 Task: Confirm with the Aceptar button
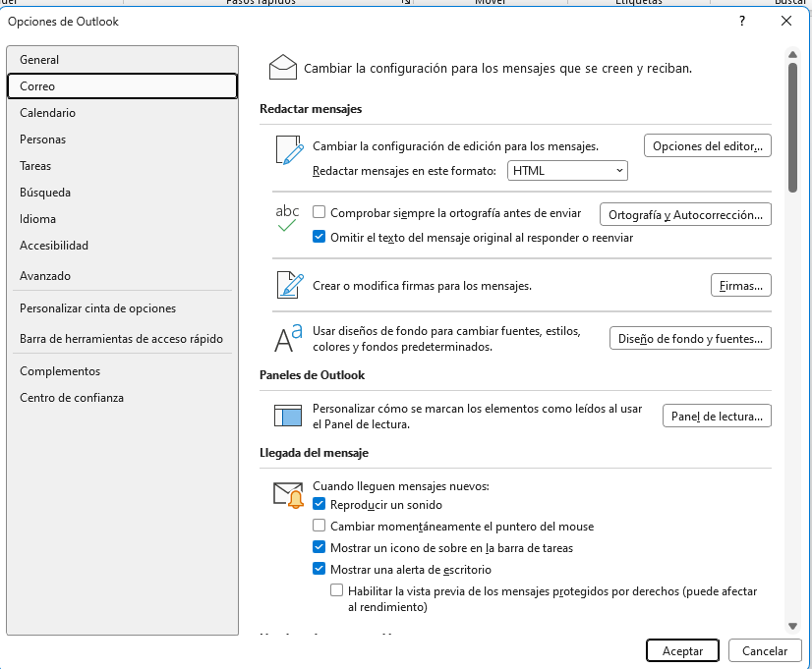[x=682, y=651]
